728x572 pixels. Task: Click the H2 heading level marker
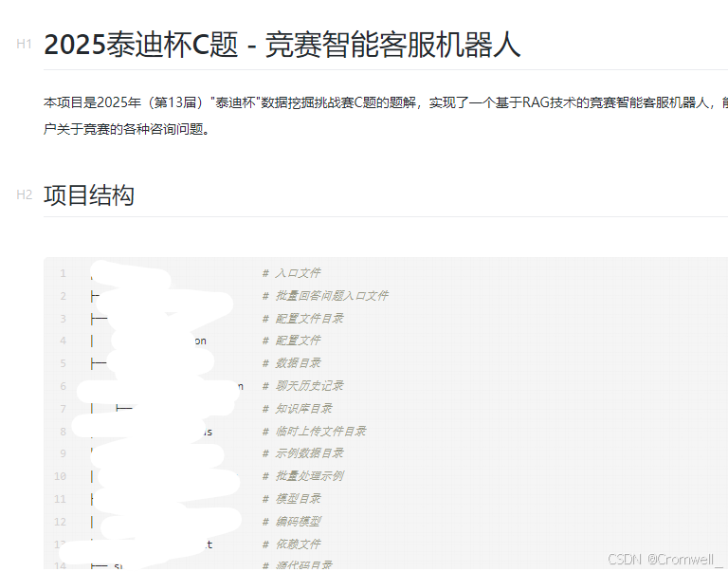(24, 194)
